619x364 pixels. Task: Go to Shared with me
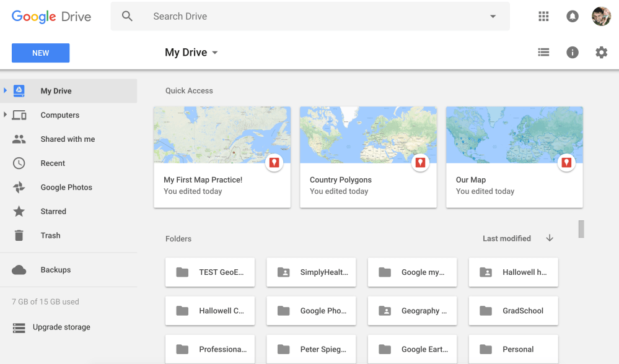68,139
